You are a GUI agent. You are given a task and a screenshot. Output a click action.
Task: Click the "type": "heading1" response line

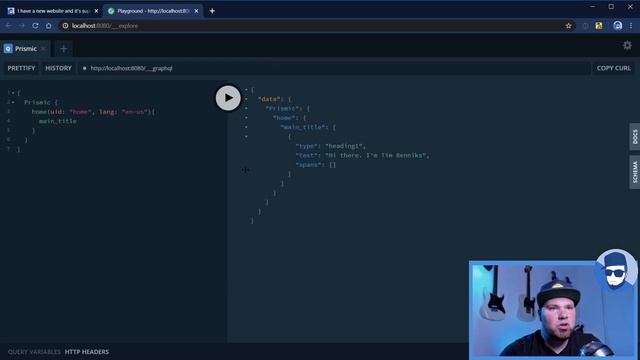tap(331, 146)
